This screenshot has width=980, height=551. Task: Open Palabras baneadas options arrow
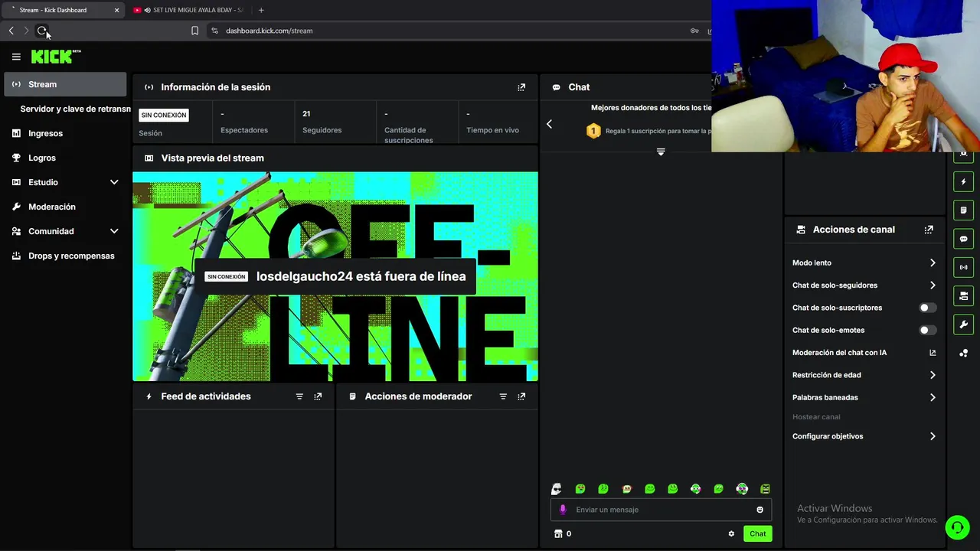coord(933,397)
